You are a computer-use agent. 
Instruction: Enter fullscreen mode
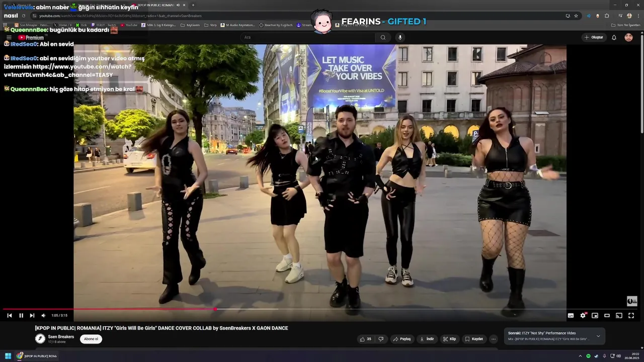point(631,315)
